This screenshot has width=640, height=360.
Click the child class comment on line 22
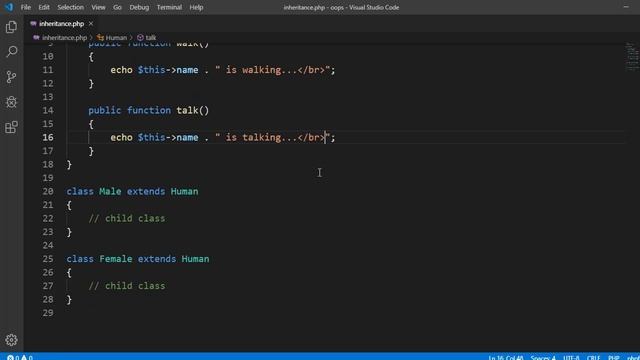pos(127,218)
